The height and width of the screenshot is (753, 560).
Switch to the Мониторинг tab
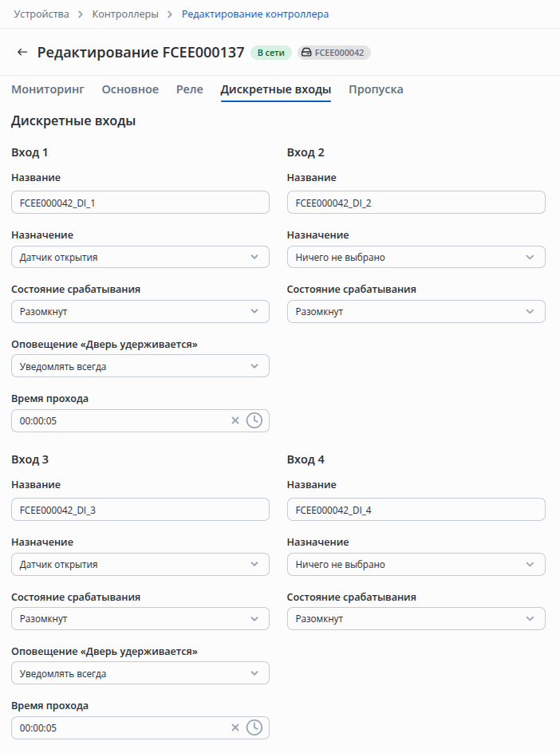click(x=48, y=89)
